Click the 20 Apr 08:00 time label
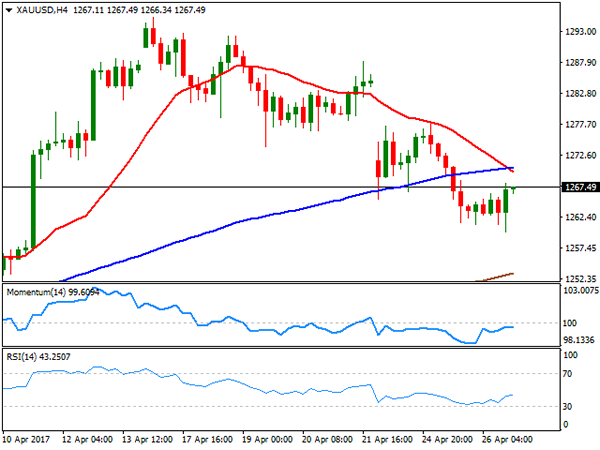Screen dimensions: 600x450 coord(328,439)
